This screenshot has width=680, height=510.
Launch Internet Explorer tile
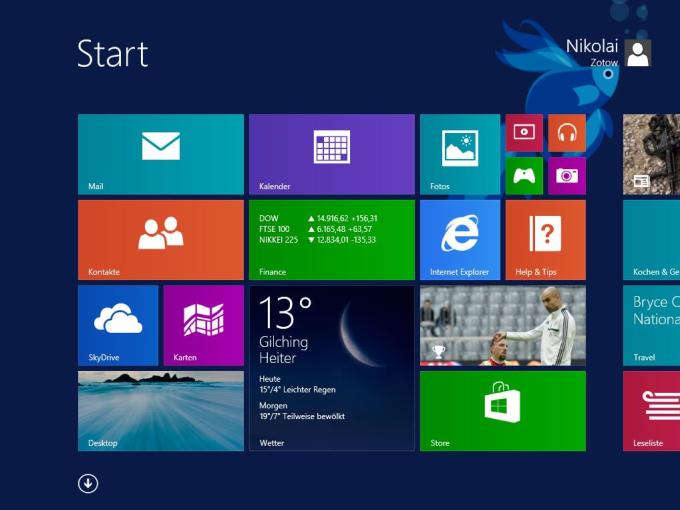(x=460, y=240)
